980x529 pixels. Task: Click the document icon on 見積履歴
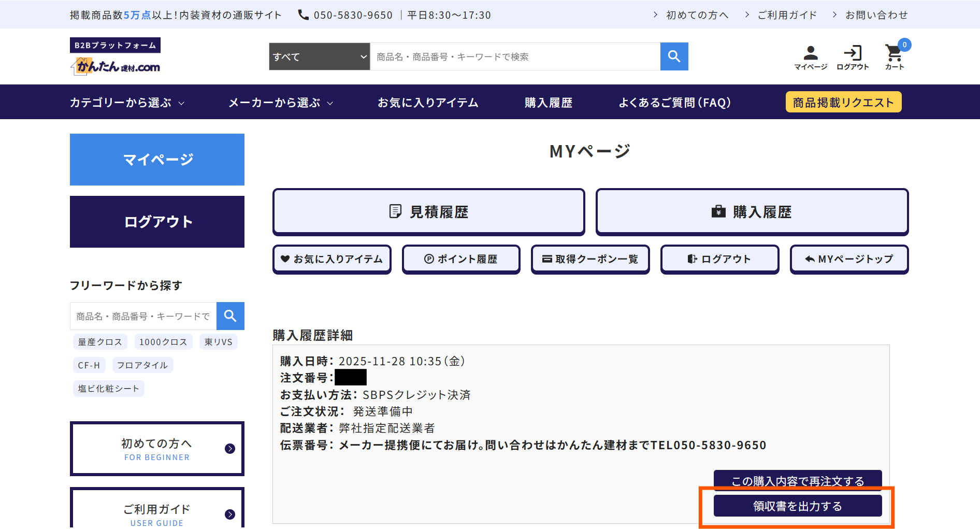[395, 211]
